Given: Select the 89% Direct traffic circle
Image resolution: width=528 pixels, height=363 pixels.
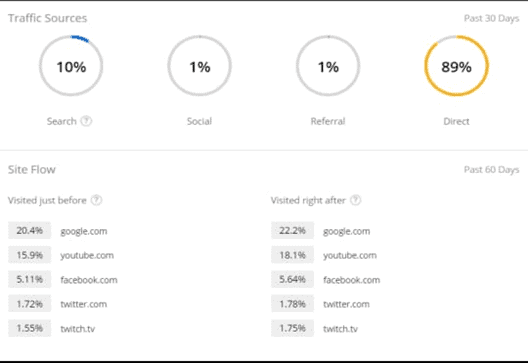Looking at the screenshot, I should pyautogui.click(x=456, y=66).
